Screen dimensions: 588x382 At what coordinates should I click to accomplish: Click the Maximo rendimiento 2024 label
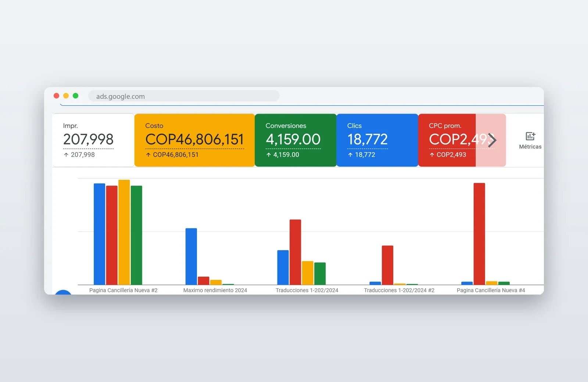pyautogui.click(x=215, y=290)
